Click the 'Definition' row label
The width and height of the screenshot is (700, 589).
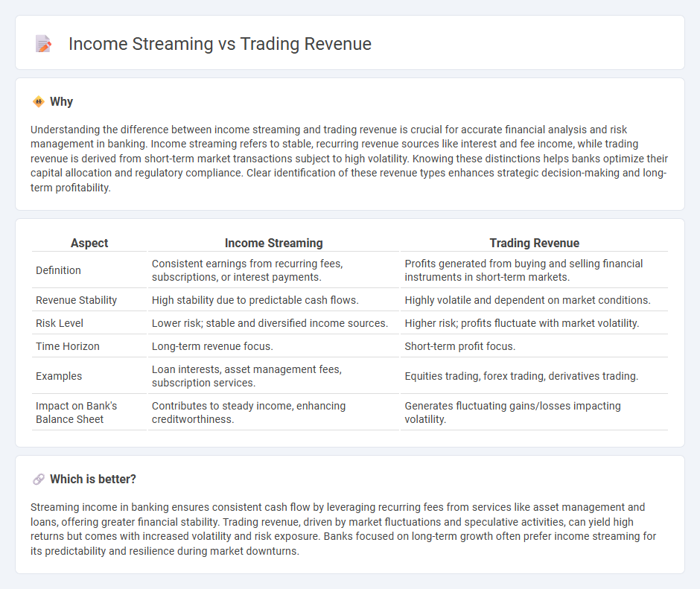click(59, 270)
